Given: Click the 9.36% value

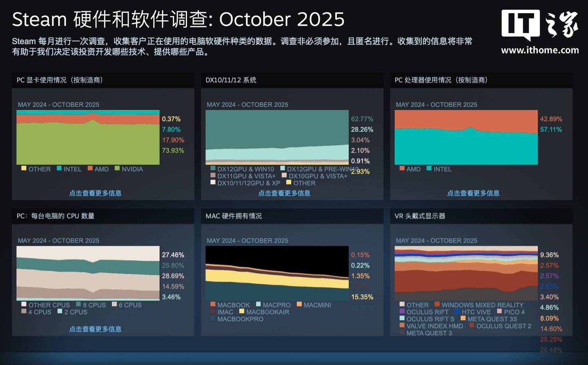Looking at the screenshot, I should pos(549,255).
